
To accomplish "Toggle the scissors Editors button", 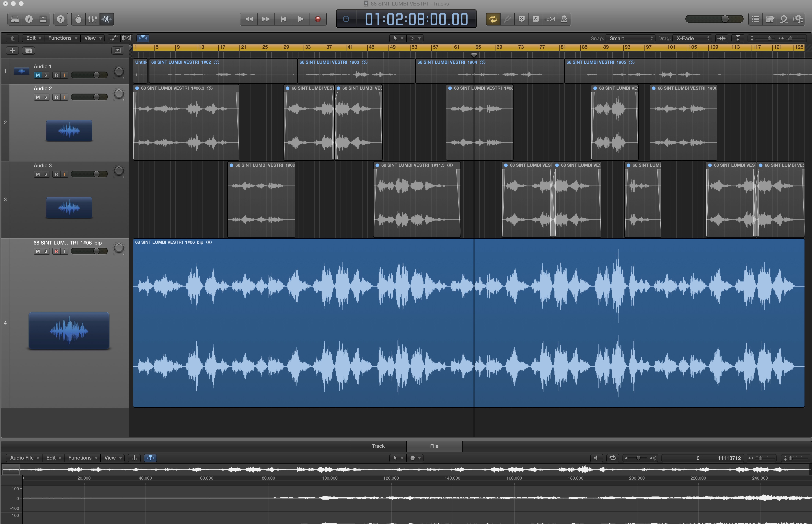I will point(107,19).
